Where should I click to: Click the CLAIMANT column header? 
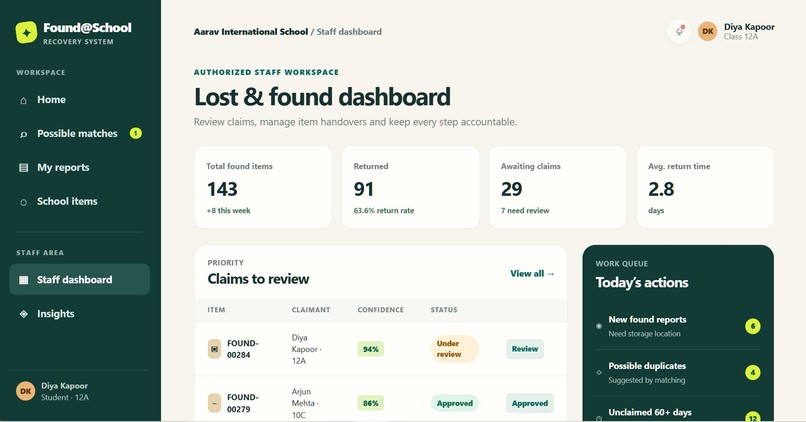pyautogui.click(x=311, y=310)
